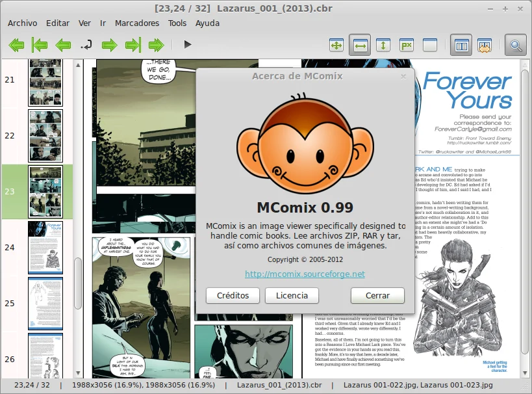
Task: Maximize the MComix window
Action: coord(505,9)
